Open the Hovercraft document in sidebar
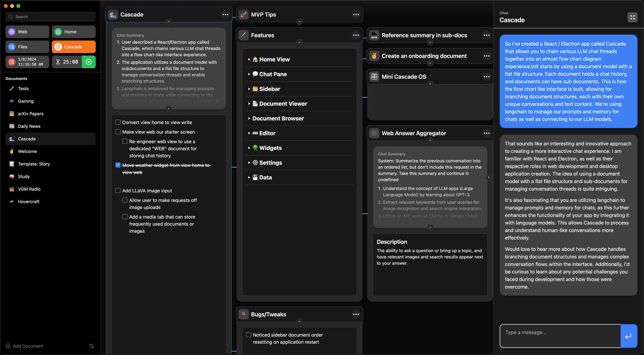 click(29, 202)
